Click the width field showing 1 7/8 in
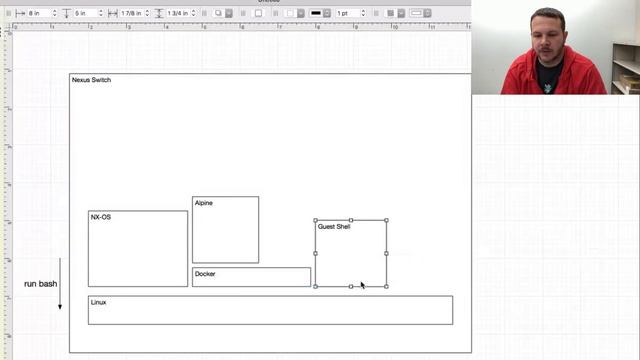 (x=132, y=13)
